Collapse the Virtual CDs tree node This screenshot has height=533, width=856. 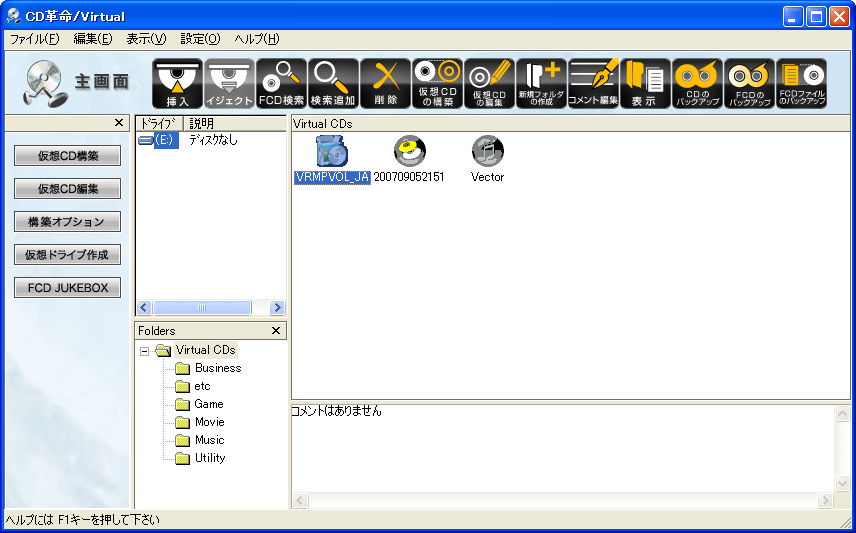pyautogui.click(x=145, y=351)
